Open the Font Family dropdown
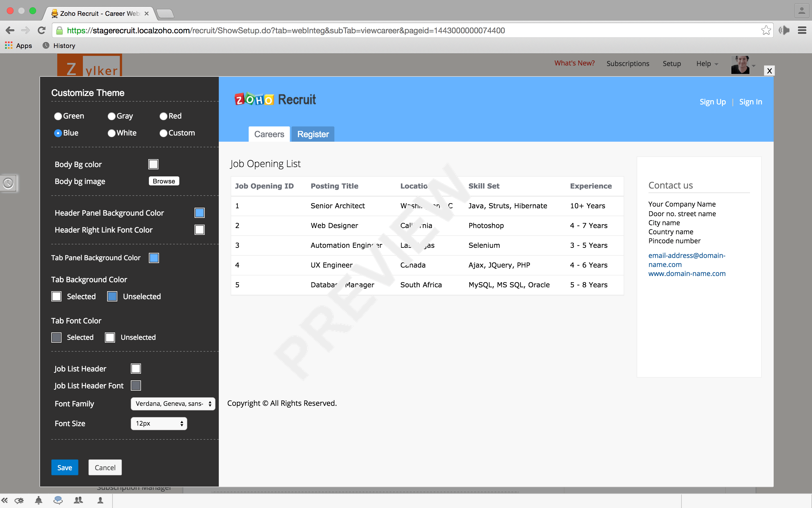This screenshot has height=508, width=812. pos(173,404)
